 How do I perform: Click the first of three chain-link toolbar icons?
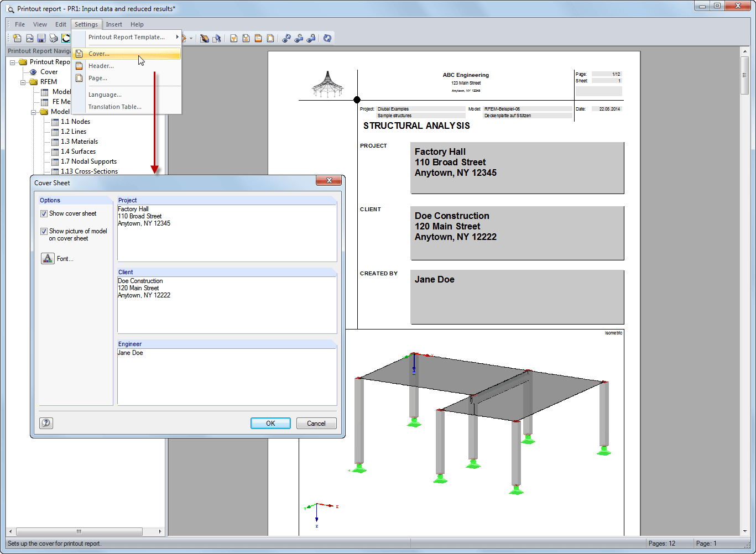[286, 38]
